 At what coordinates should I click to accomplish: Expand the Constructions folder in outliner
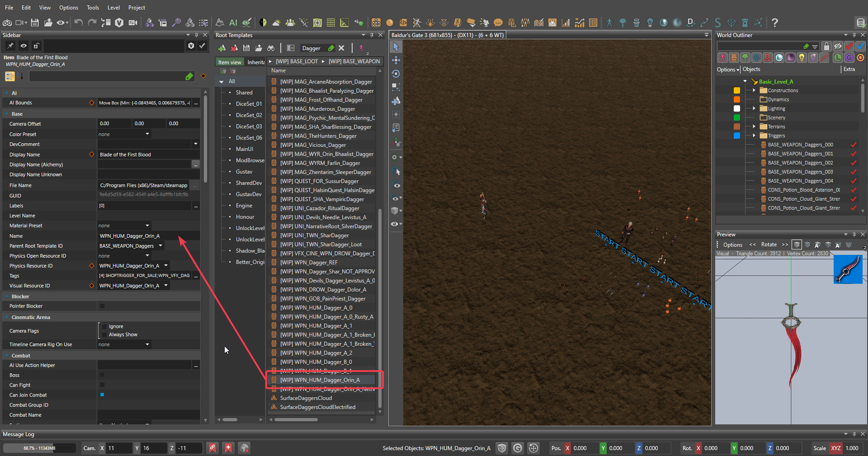754,90
